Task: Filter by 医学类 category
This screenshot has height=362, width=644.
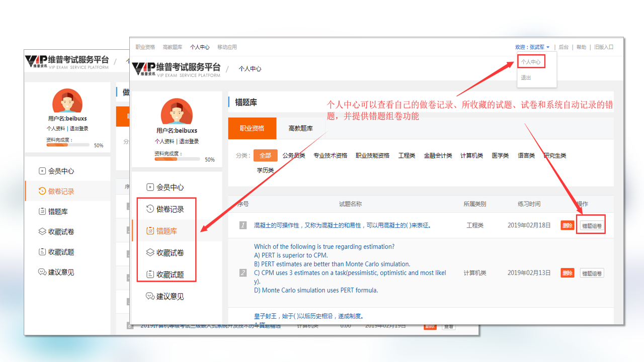Action: point(500,156)
